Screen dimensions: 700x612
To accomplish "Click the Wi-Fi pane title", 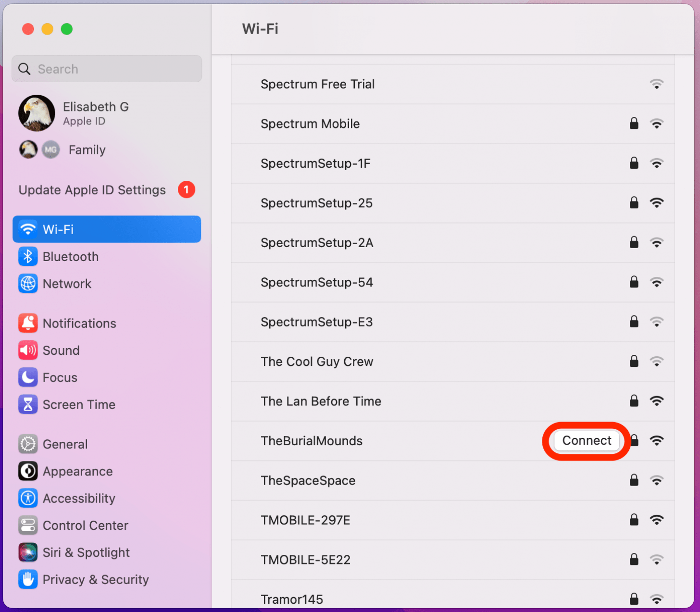I will tap(260, 29).
